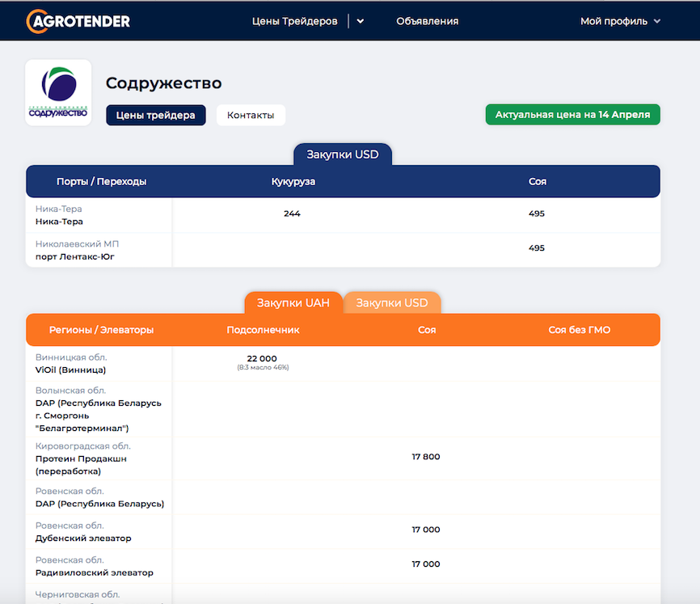Expand the Цены Трейдеров dropdown arrow
This screenshot has width=700, height=604.
coord(361,21)
